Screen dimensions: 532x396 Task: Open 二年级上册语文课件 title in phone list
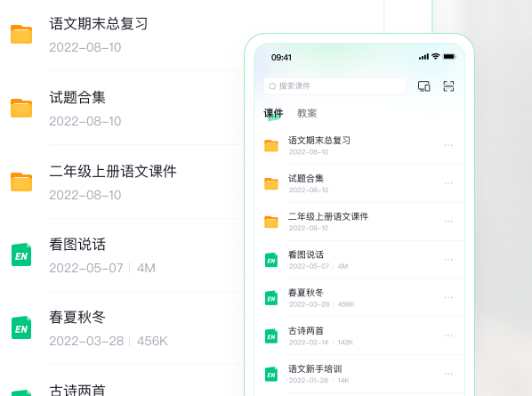(328, 216)
